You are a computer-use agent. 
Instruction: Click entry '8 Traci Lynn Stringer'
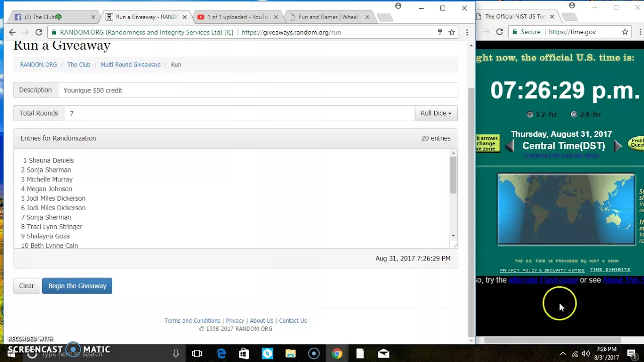click(51, 226)
